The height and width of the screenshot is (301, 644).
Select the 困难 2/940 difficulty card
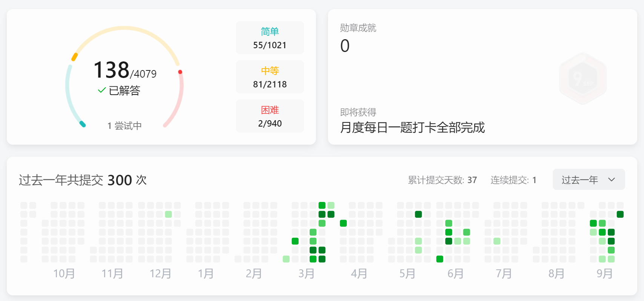coord(270,116)
